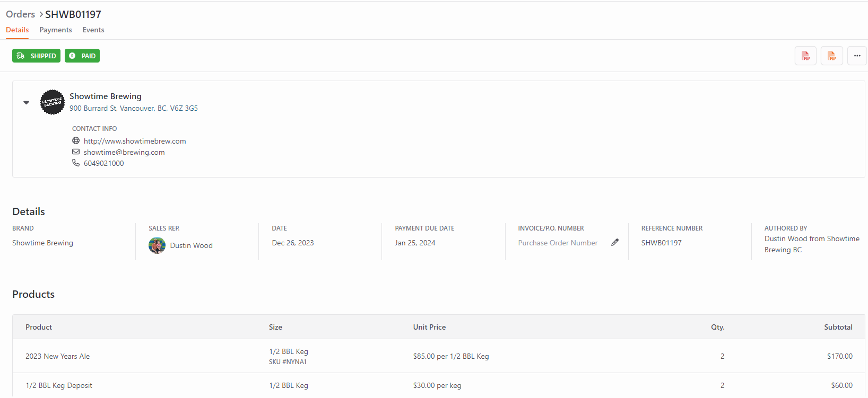Edit the Purchase Order Number pencil icon

[614, 242]
